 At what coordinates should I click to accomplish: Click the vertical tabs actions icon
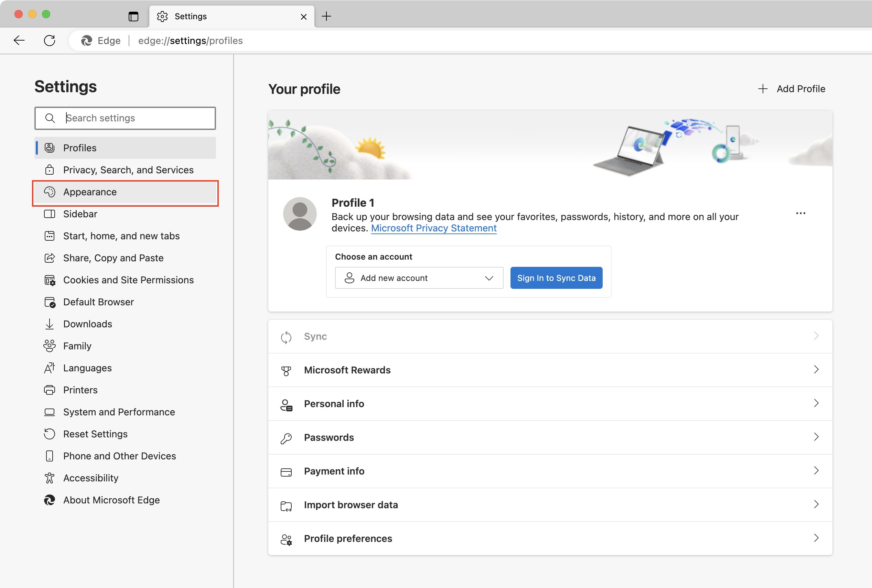(x=133, y=17)
